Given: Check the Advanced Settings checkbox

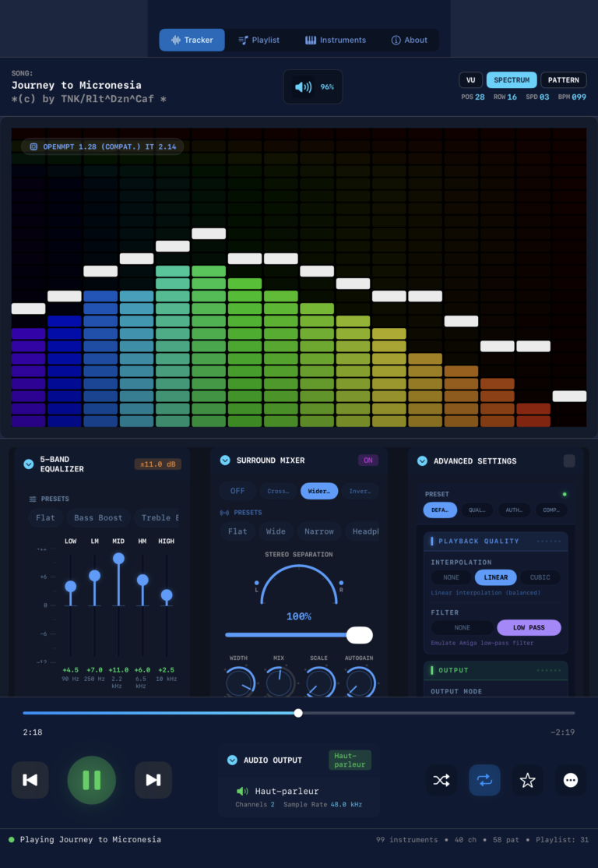Looking at the screenshot, I should point(569,461).
